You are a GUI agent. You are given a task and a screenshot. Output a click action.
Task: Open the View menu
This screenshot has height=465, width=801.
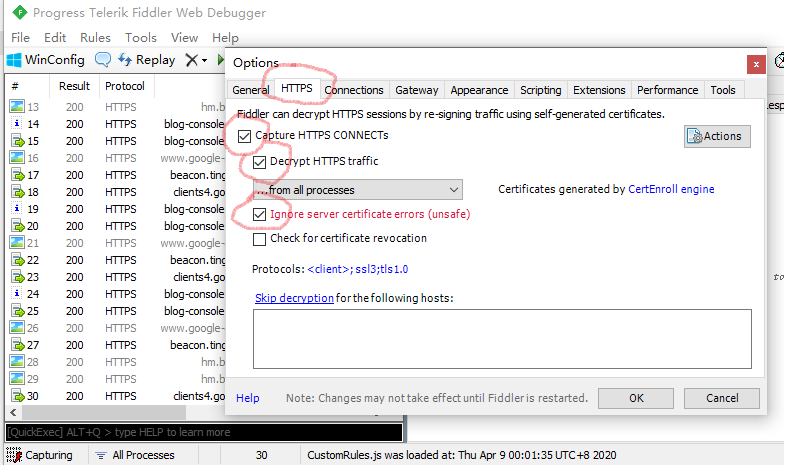click(x=184, y=38)
